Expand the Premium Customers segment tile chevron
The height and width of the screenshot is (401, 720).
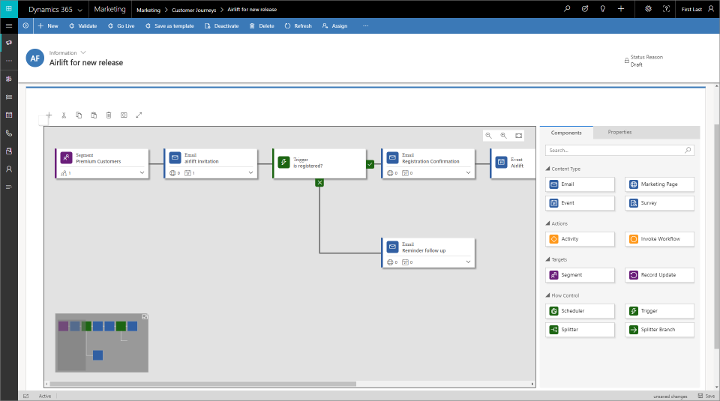click(x=141, y=173)
